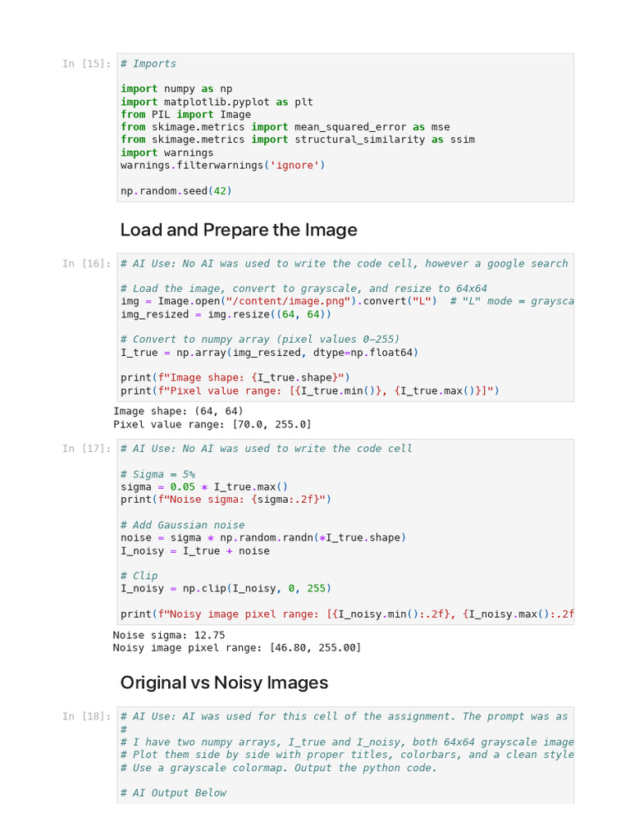Click the np.clip(I_noisy, 0, 255) line
Image resolution: width=630 pixels, height=840 pixels.
pos(226,588)
